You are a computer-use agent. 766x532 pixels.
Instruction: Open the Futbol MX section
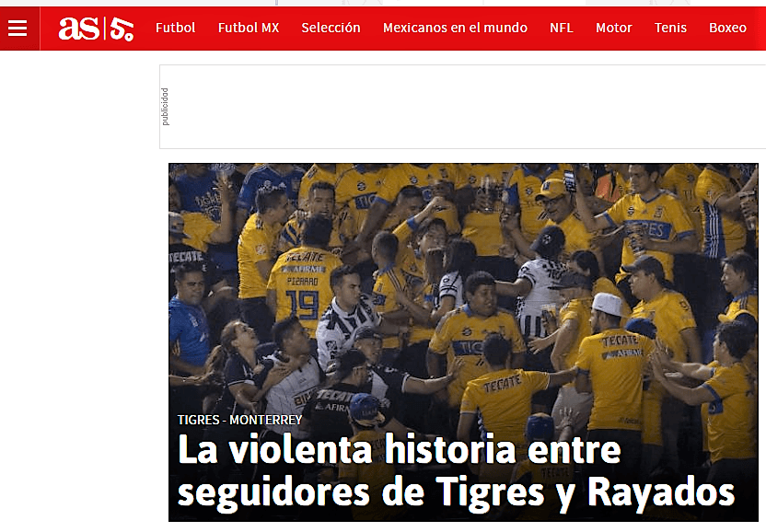tap(249, 28)
